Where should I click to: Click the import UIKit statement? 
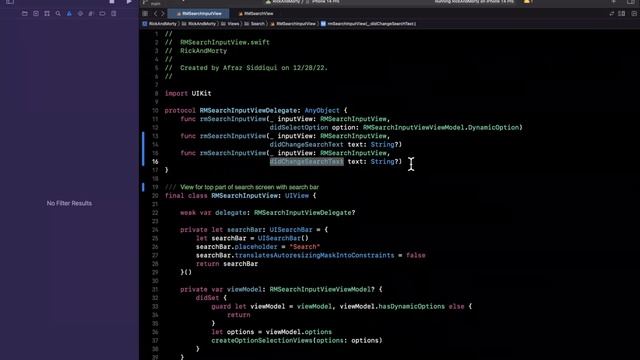pyautogui.click(x=188, y=93)
